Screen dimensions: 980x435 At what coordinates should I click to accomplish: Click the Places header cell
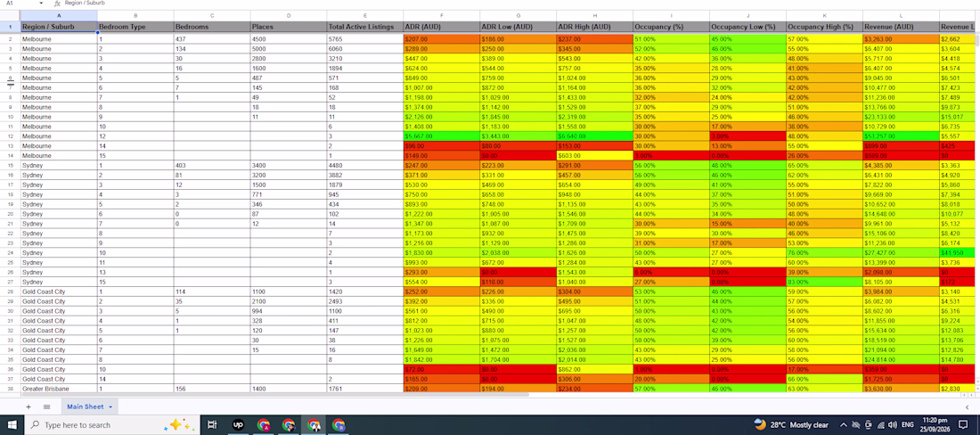tap(289, 27)
